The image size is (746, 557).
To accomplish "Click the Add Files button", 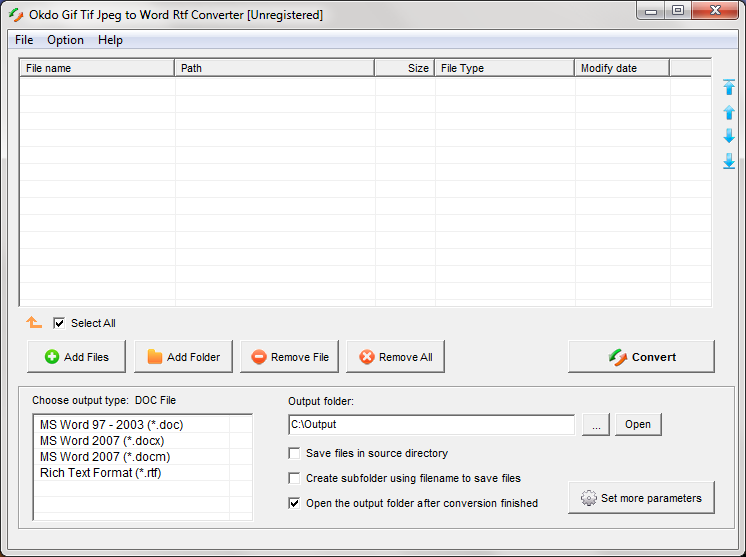I will [76, 357].
